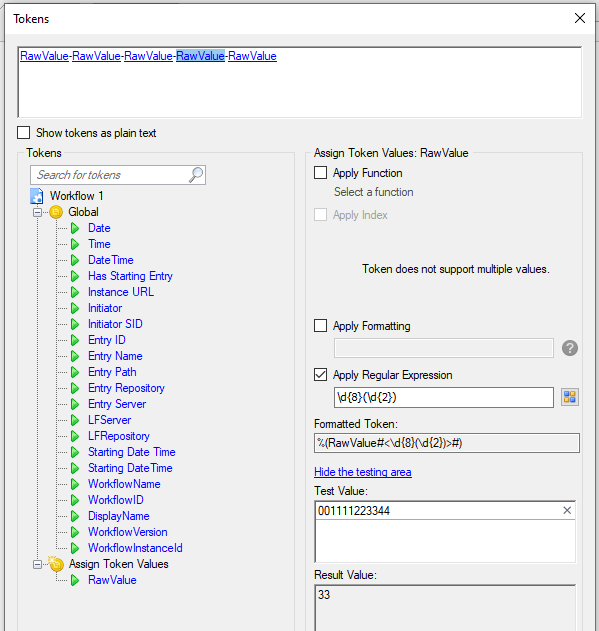Click the Workflow 1 document icon
The width and height of the screenshot is (599, 631).
[37, 196]
